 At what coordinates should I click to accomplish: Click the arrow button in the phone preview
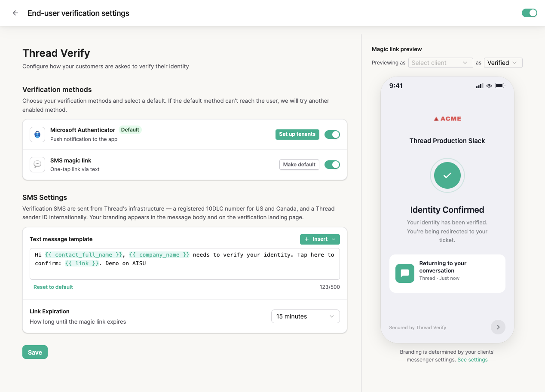coord(498,327)
